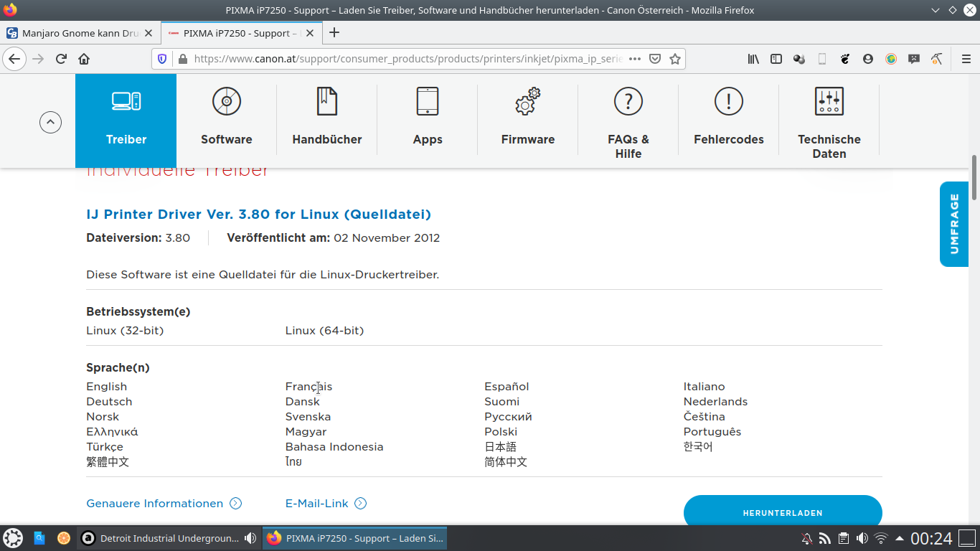Click the E-Mail-Link

click(326, 504)
